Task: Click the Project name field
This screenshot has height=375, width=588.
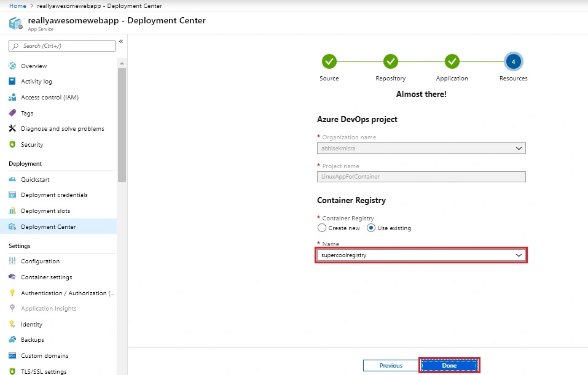Action: pyautogui.click(x=421, y=176)
